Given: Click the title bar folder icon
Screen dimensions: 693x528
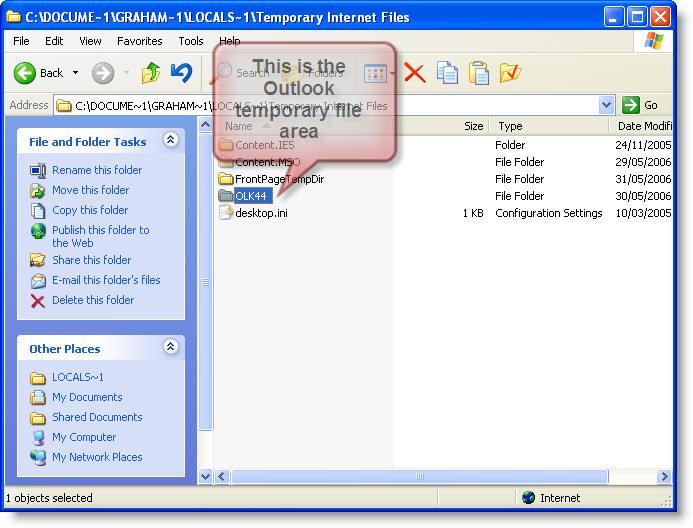Looking at the screenshot, I should [x=14, y=17].
